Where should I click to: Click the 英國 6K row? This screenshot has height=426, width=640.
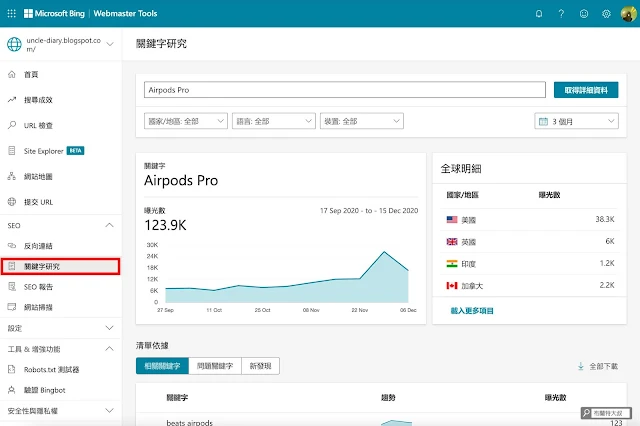click(530, 242)
